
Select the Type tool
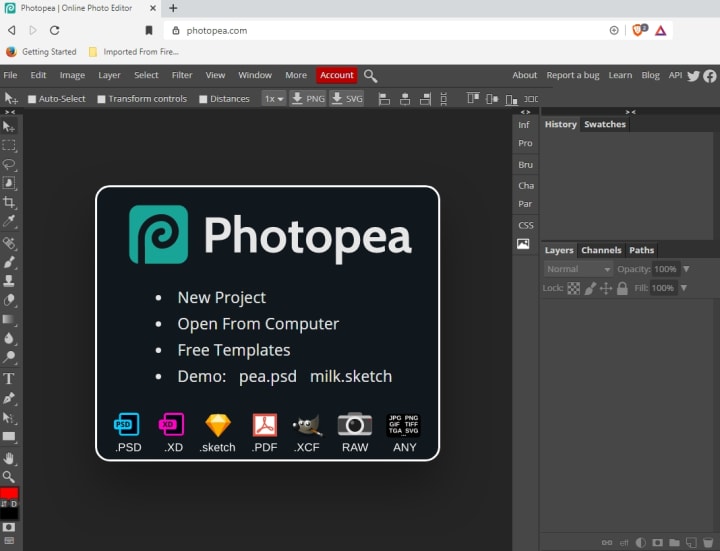tap(9, 379)
